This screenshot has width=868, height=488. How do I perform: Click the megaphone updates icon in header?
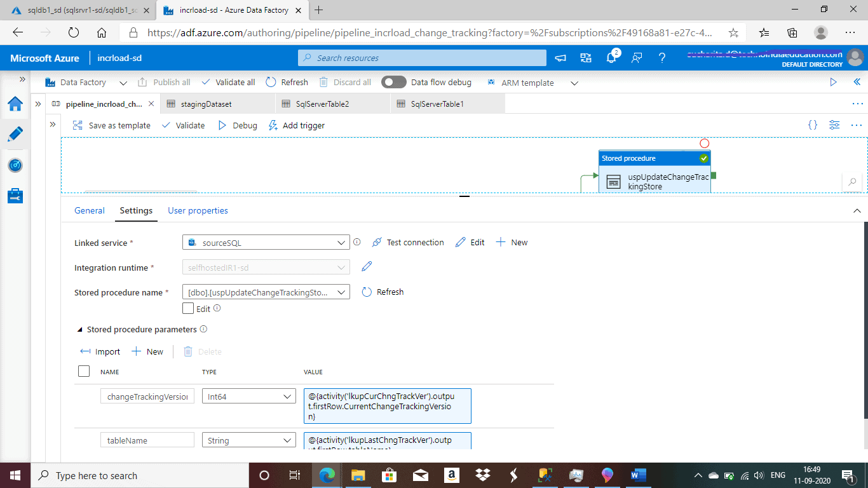[x=560, y=58]
